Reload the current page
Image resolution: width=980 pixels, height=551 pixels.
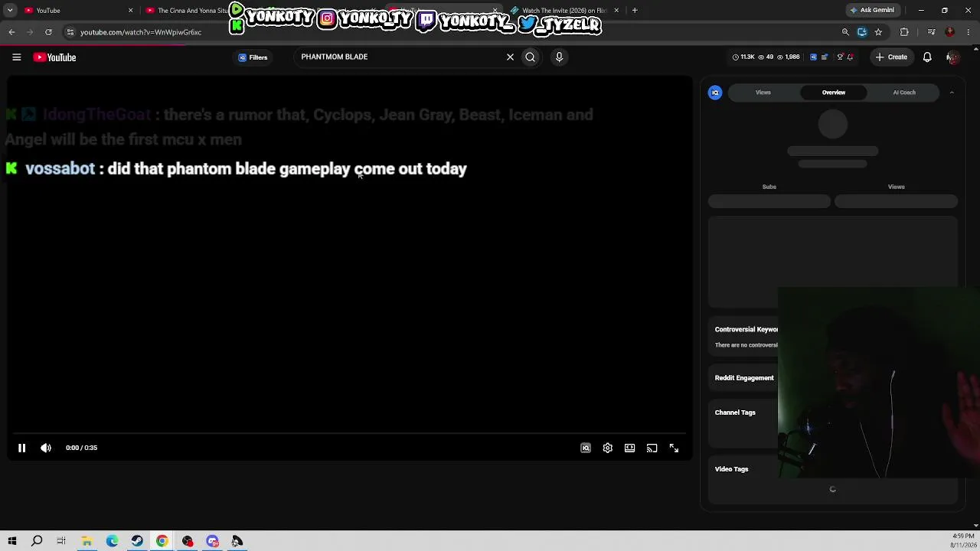click(x=48, y=32)
